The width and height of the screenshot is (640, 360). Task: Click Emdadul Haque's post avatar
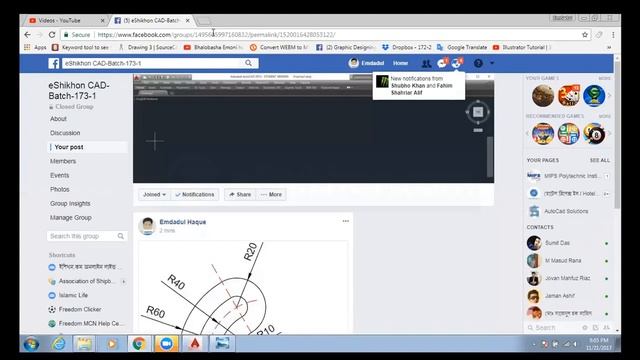pyautogui.click(x=147, y=226)
